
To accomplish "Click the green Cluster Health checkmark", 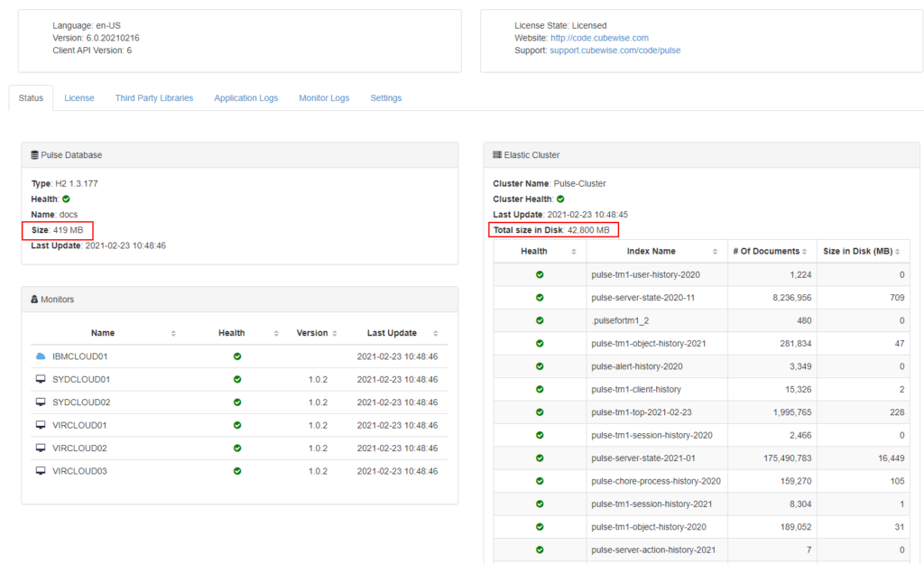I will (560, 199).
